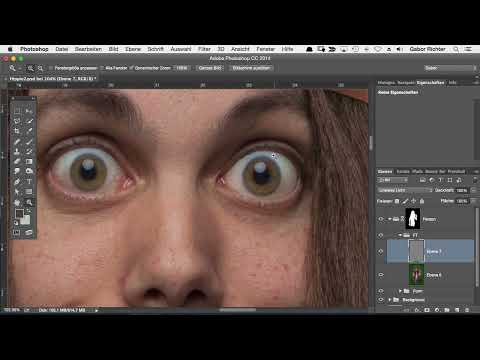This screenshot has width=480, height=360.
Task: Open the Lineares Licht blend mode dropdown
Action: tap(405, 190)
